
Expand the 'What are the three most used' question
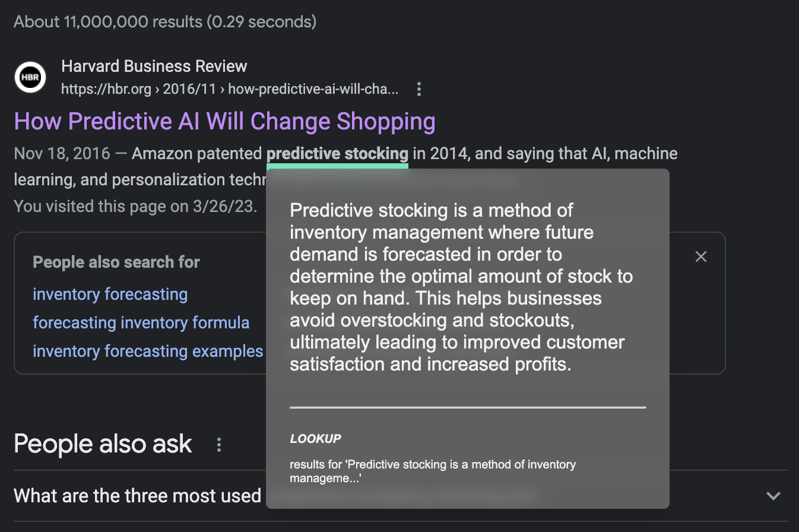(x=400, y=496)
